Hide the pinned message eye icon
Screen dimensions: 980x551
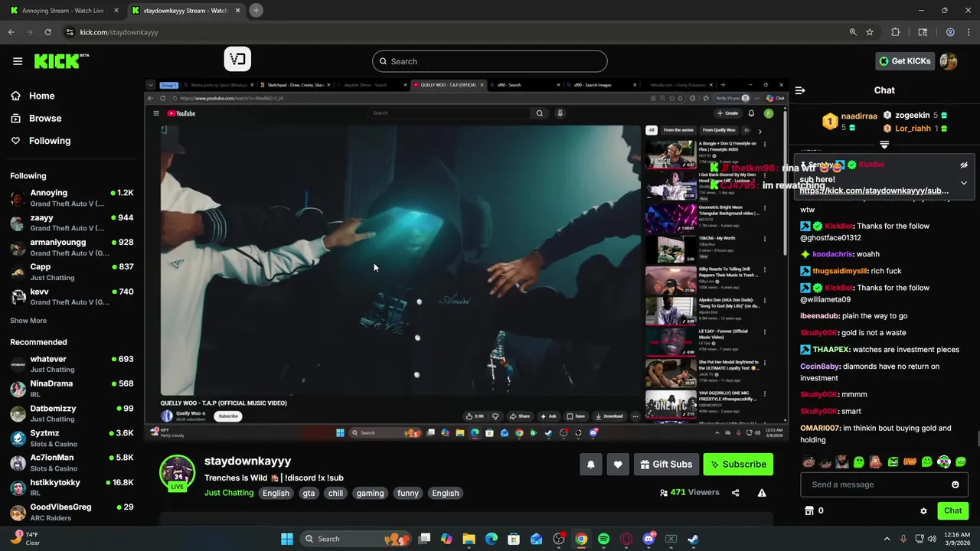coord(964,165)
